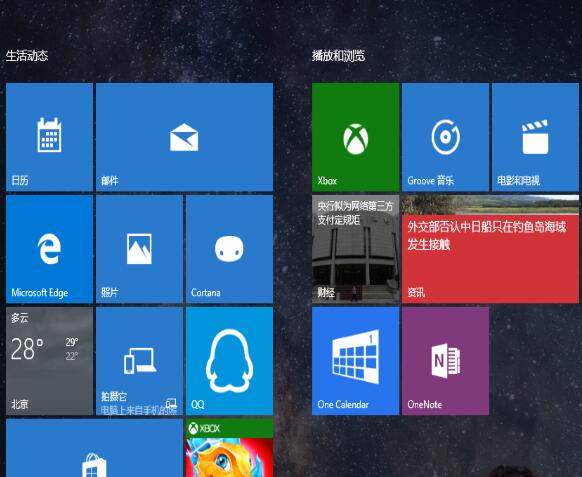Screen dimensions: 582x477
Task: Open Groove 音乐 tile
Action: pyautogui.click(x=445, y=137)
